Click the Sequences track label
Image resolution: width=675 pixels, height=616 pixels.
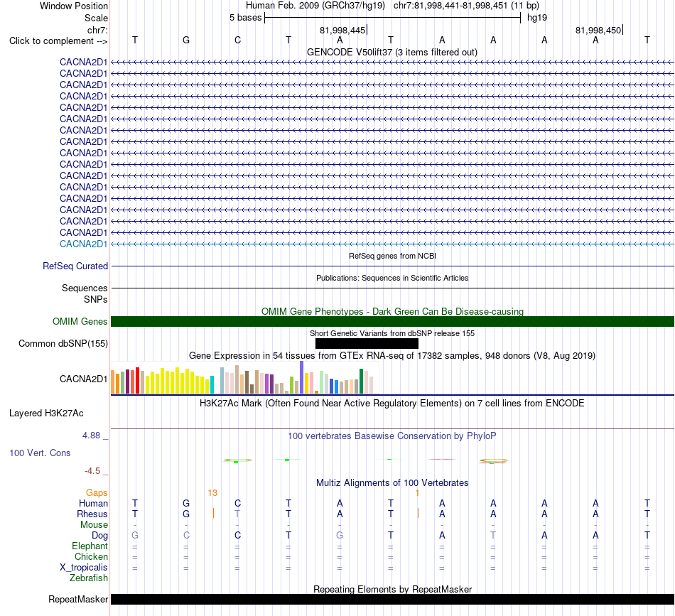click(85, 288)
